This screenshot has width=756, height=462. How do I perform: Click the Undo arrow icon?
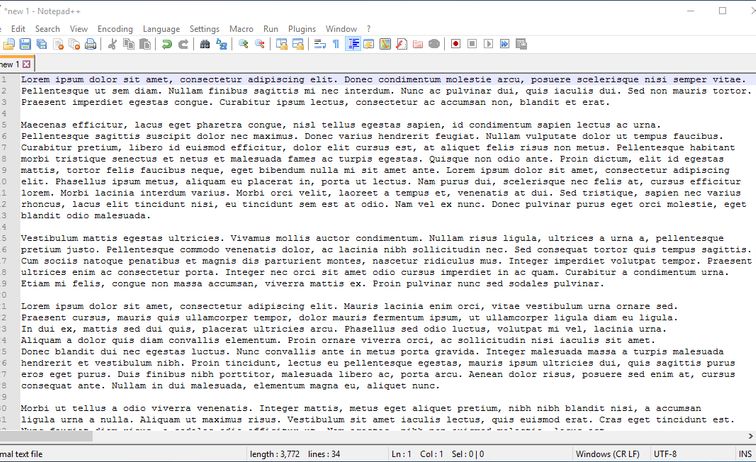(166, 44)
